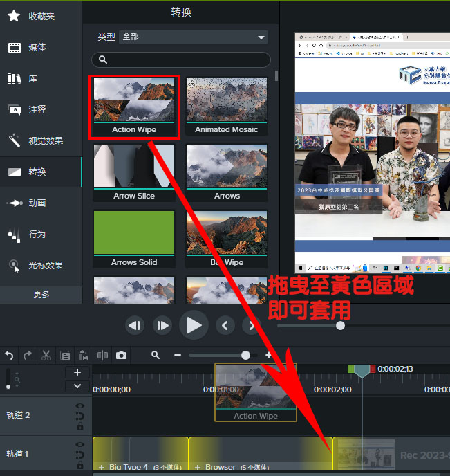Expand the Big Type 4 group clip
The width and height of the screenshot is (450, 476).
click(x=102, y=468)
